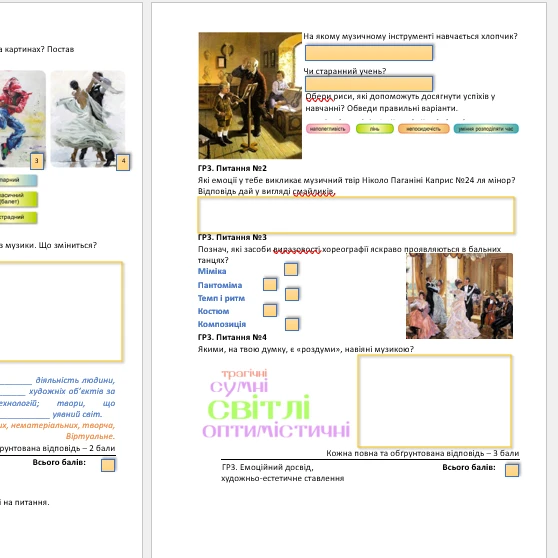Screen dimensions: 558x558
Task: Tick the checkbox next to Костюм
Action: [270, 310]
